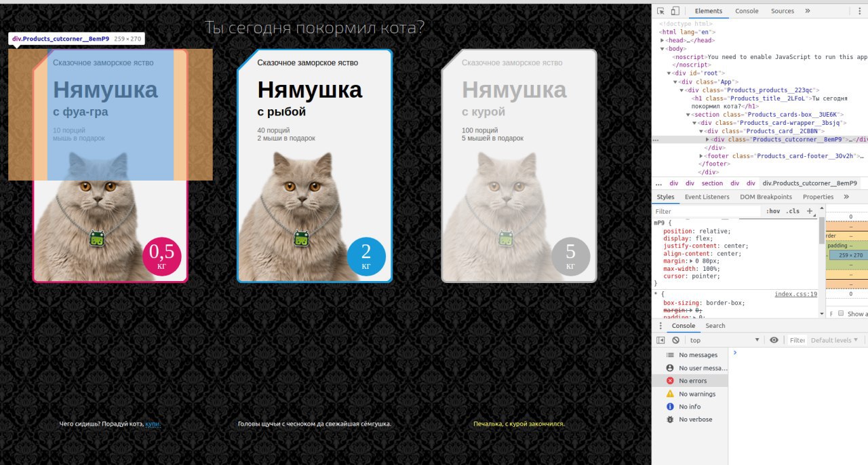
Task: Collapse the Products_card__2CBBN div node
Action: click(702, 131)
